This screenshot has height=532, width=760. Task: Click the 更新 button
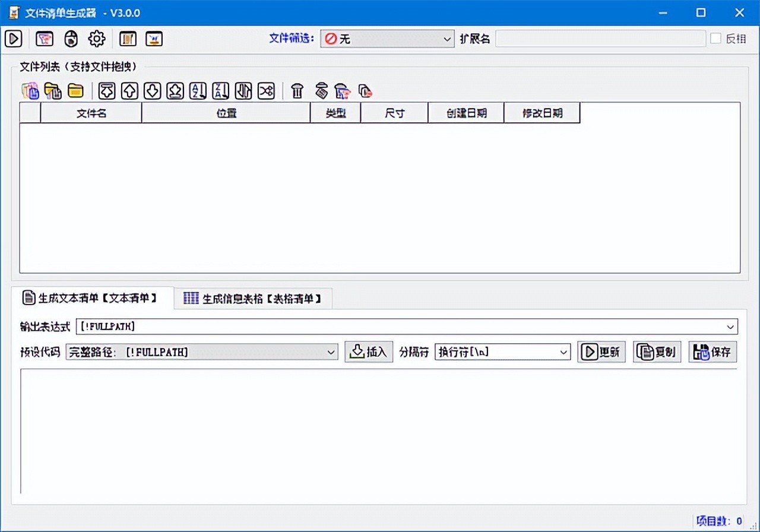(601, 351)
